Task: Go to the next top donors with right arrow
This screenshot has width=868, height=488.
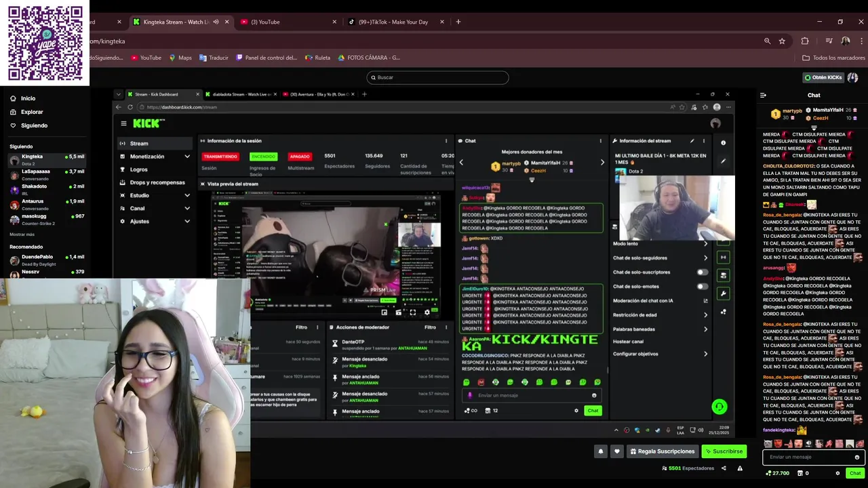Action: pyautogui.click(x=602, y=162)
